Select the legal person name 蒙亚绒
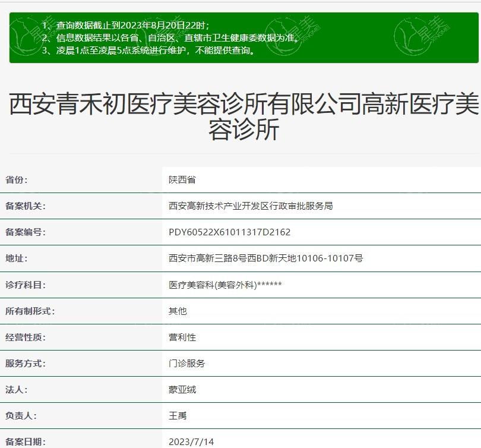The height and width of the screenshot is (448, 481). [x=182, y=390]
